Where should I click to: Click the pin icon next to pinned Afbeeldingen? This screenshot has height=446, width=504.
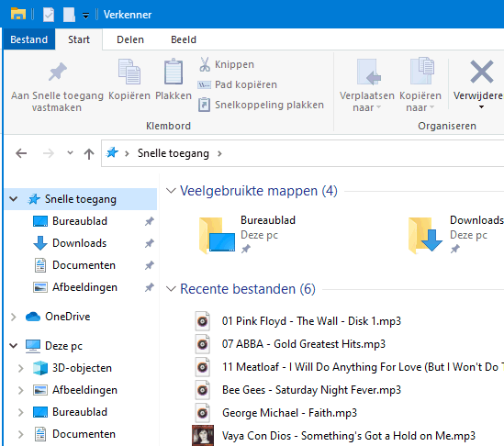(x=149, y=287)
